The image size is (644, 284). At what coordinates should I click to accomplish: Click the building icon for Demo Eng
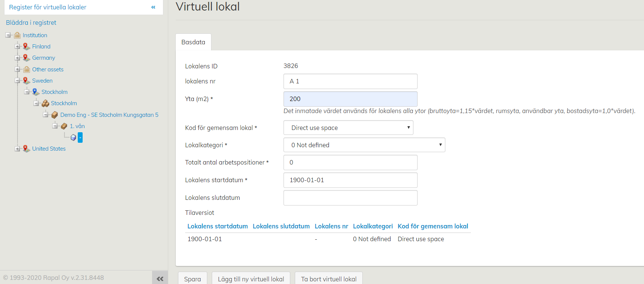pos(54,115)
